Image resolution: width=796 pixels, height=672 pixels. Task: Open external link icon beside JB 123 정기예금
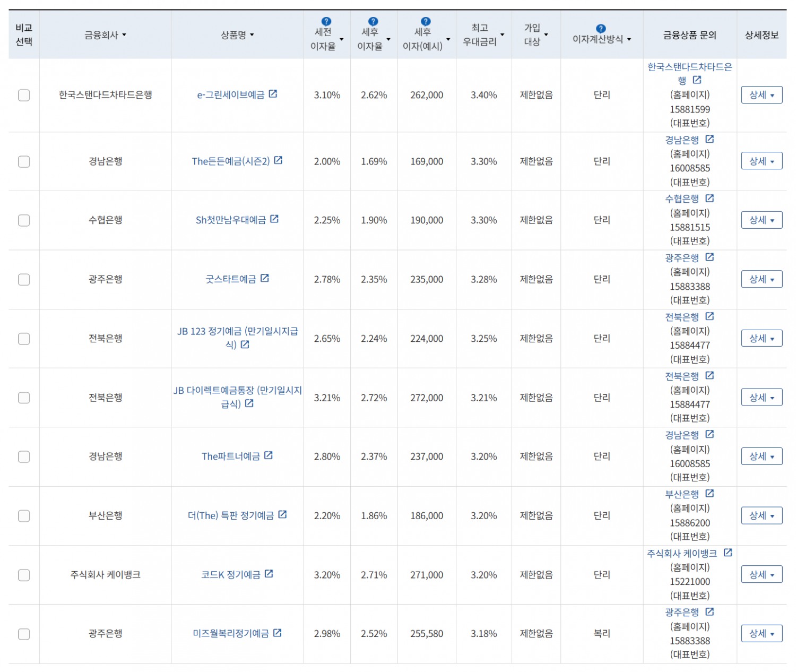pos(245,344)
